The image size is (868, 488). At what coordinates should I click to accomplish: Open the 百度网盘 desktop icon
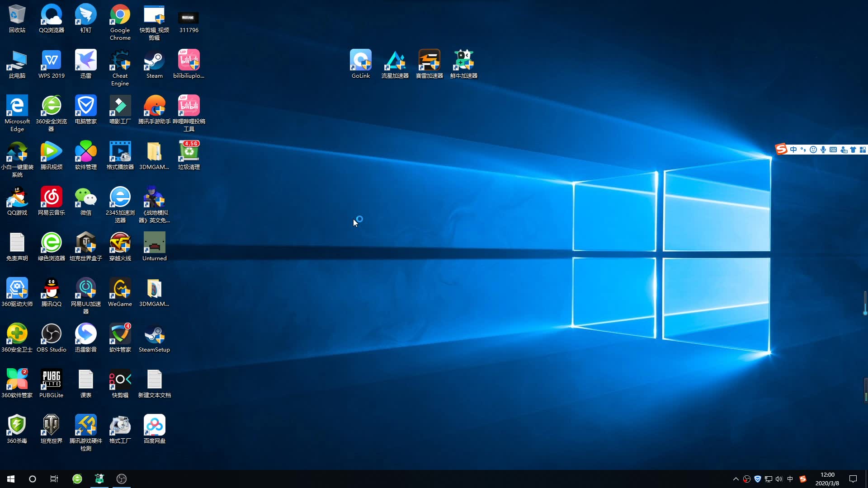[x=155, y=430]
